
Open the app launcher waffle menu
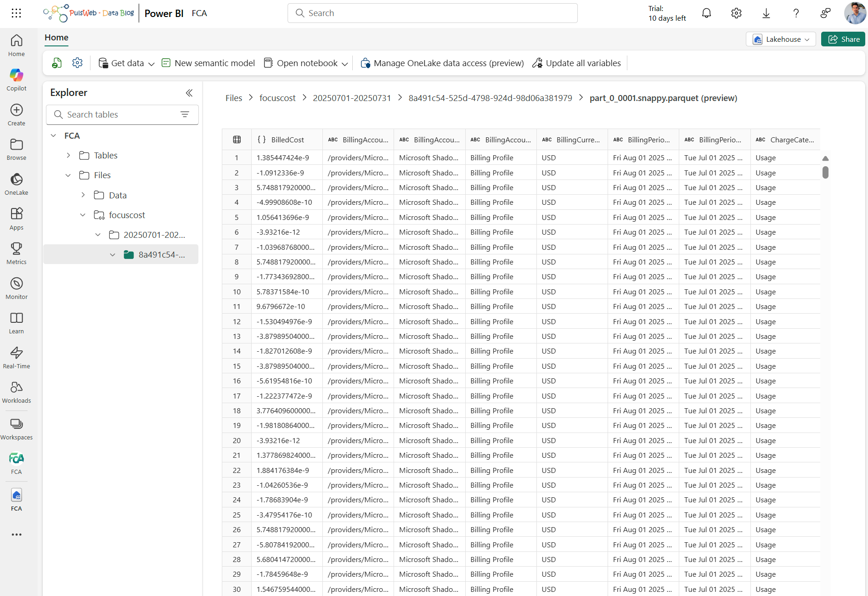(17, 13)
